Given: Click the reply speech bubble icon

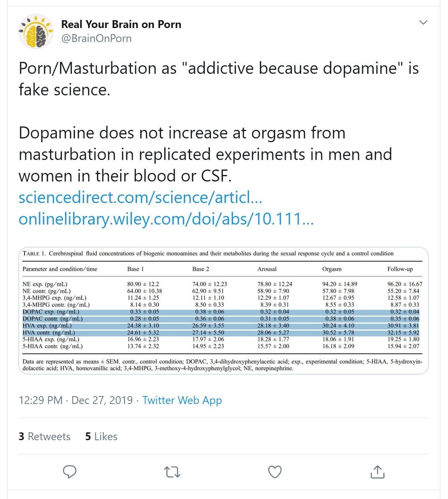Looking at the screenshot, I should pos(70,472).
